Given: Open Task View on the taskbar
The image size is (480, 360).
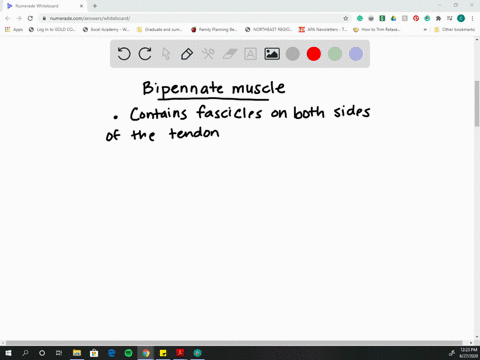Looking at the screenshot, I should pyautogui.click(x=59, y=353).
